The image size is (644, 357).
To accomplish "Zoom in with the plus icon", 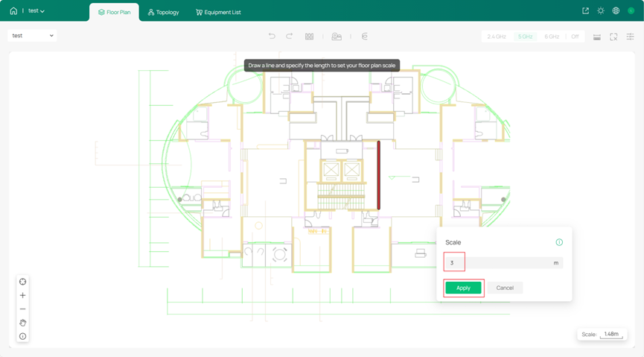I will coord(23,295).
